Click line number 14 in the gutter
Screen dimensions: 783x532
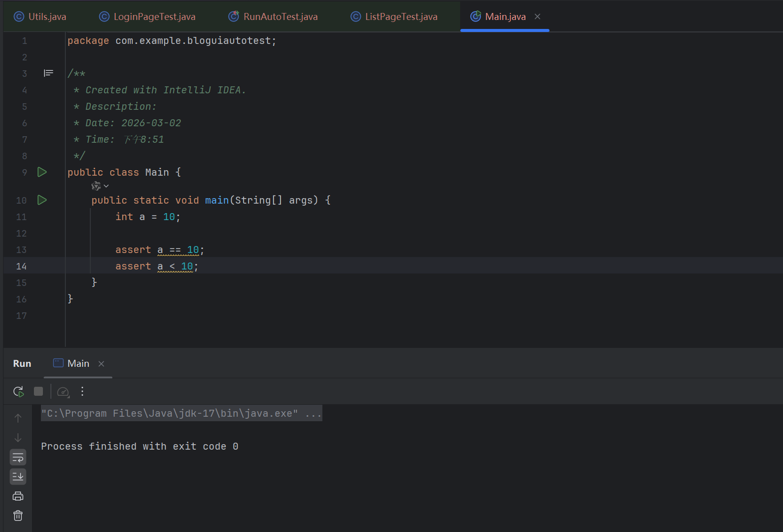[x=21, y=266]
